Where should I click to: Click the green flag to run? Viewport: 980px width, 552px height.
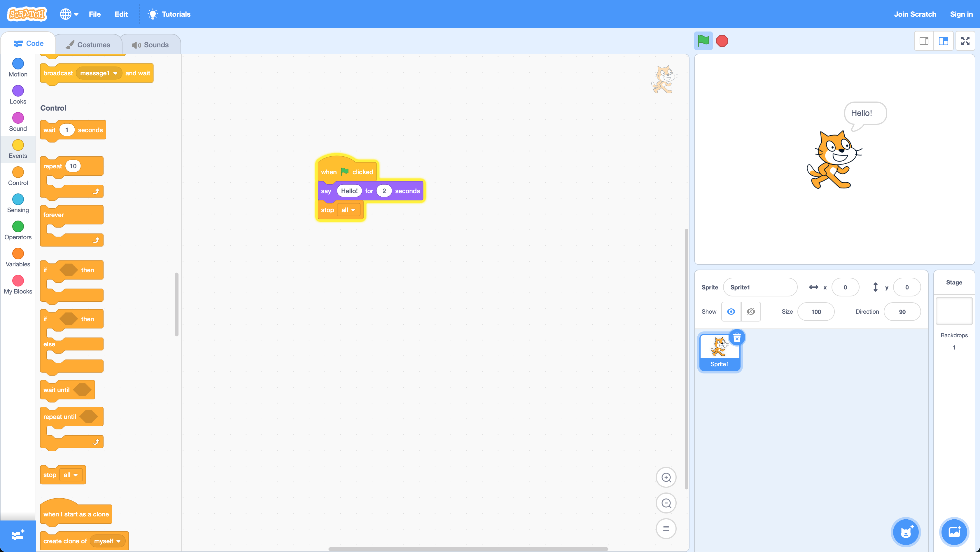tap(703, 41)
